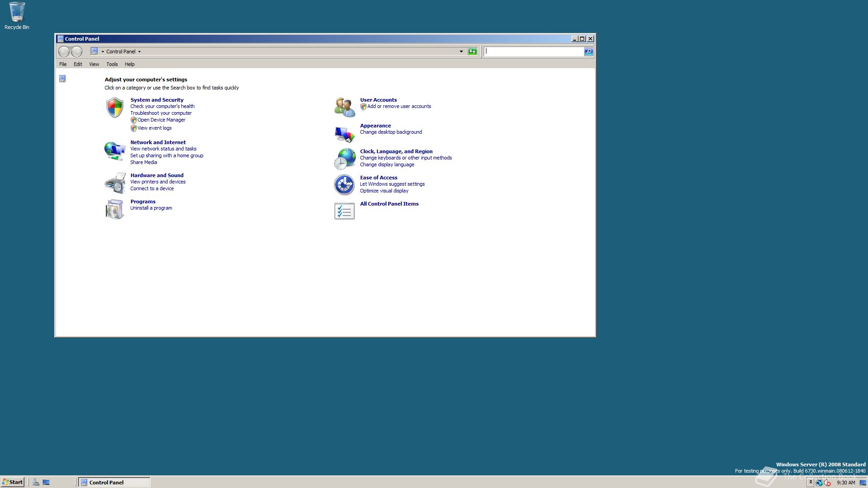868x488 pixels.
Task: Click the Control Panel breadcrumb segment
Action: (121, 52)
